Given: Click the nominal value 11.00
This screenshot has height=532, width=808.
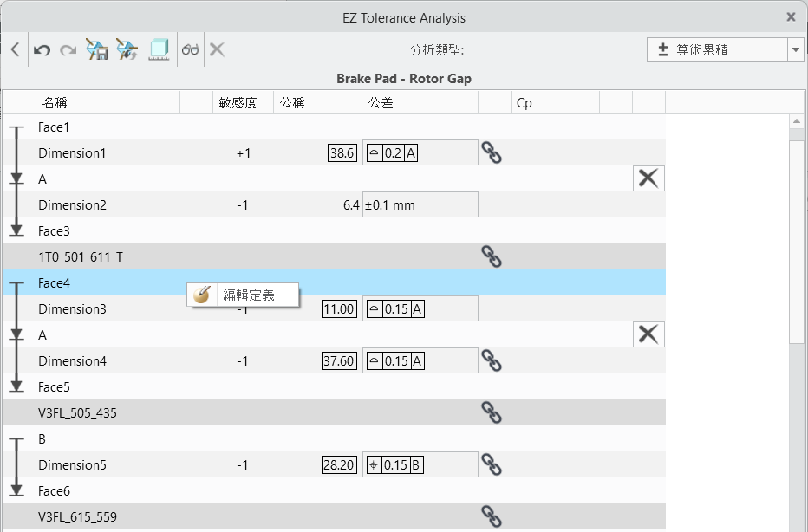Looking at the screenshot, I should [x=339, y=309].
